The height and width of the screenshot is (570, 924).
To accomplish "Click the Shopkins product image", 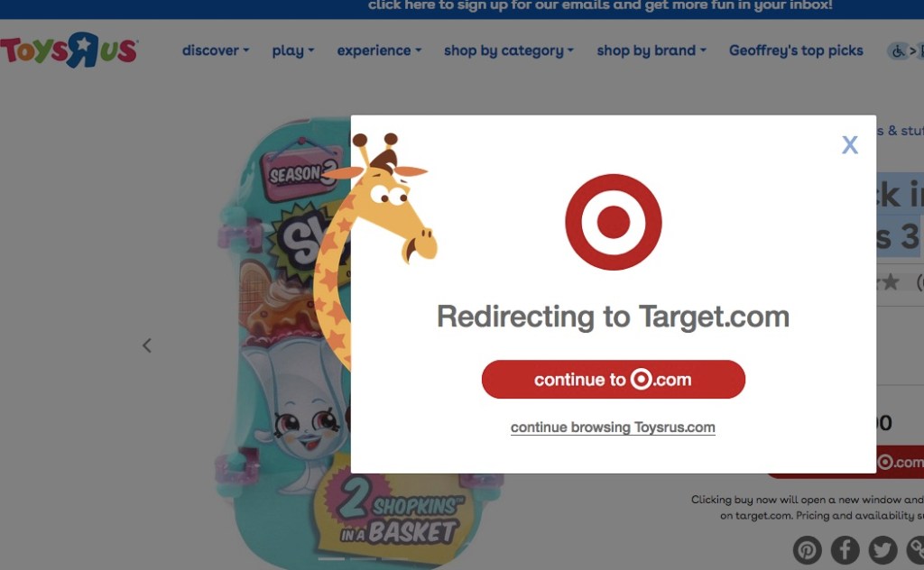I will 282,342.
